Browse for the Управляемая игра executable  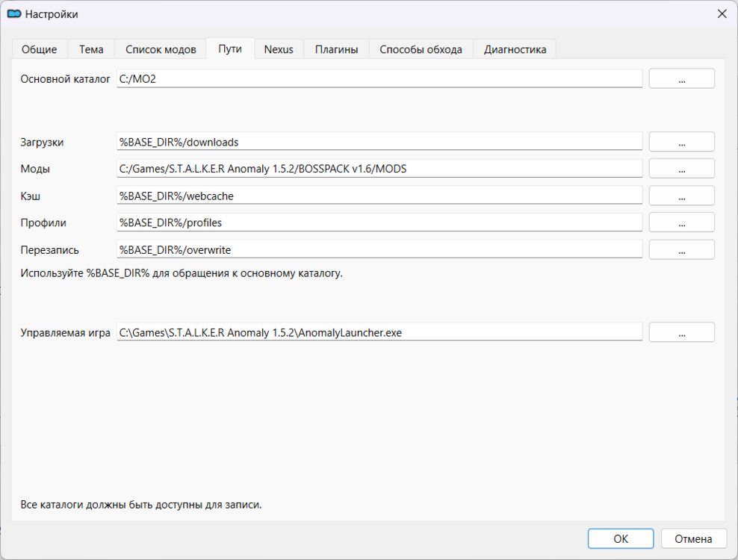(681, 333)
